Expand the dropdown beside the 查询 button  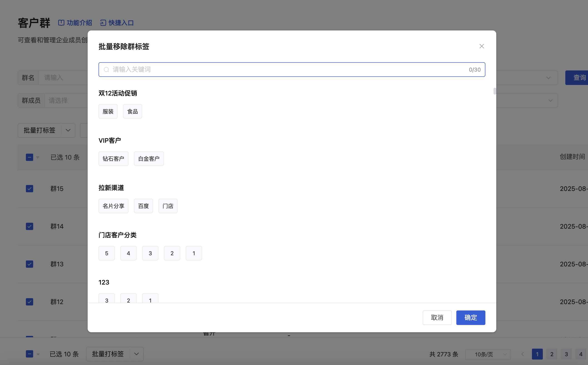tap(548, 78)
